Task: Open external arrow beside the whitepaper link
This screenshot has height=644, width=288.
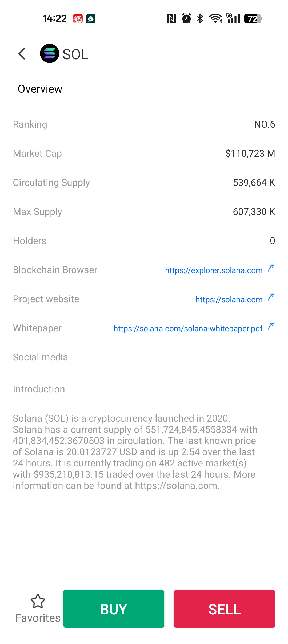Action: pyautogui.click(x=271, y=326)
